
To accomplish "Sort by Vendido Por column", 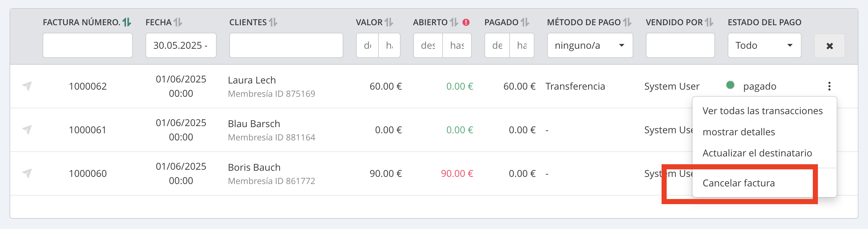I will click(x=709, y=22).
